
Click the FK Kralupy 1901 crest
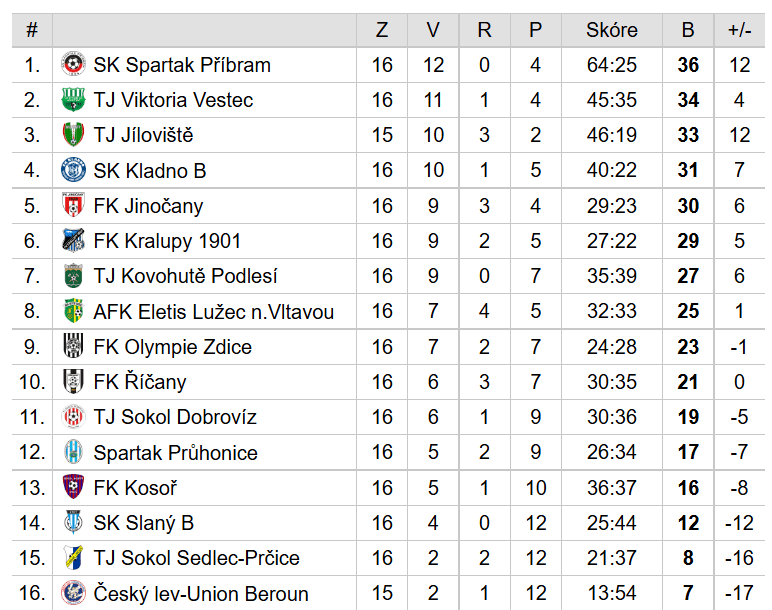(73, 240)
